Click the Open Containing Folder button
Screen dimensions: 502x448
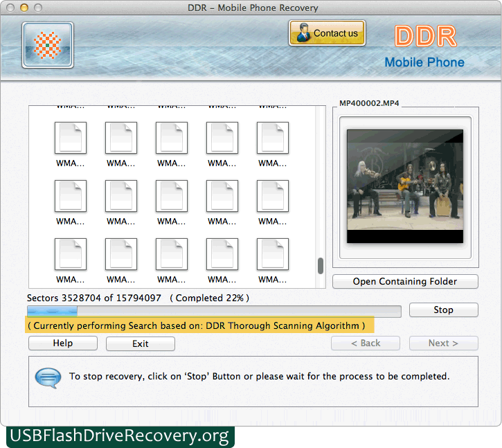coord(405,282)
